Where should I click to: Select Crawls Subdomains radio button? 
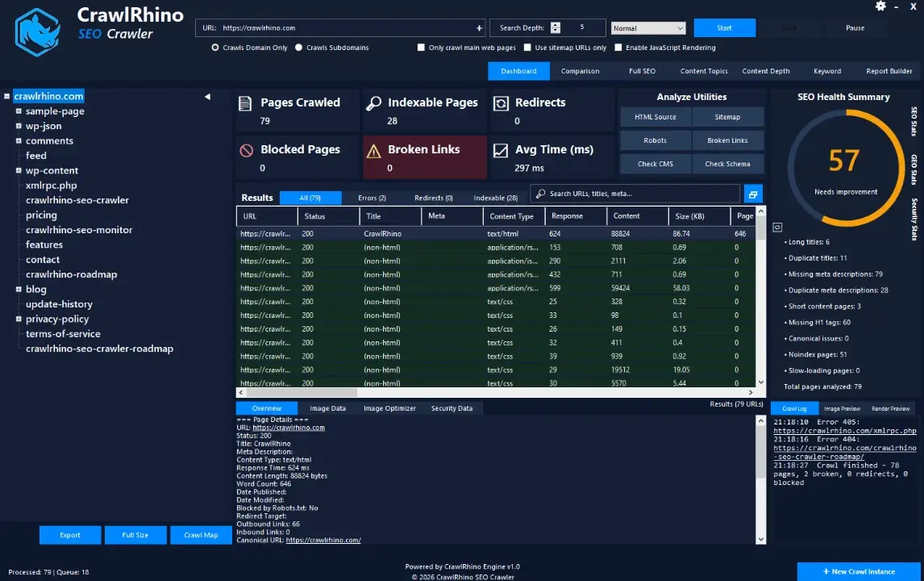(x=299, y=48)
